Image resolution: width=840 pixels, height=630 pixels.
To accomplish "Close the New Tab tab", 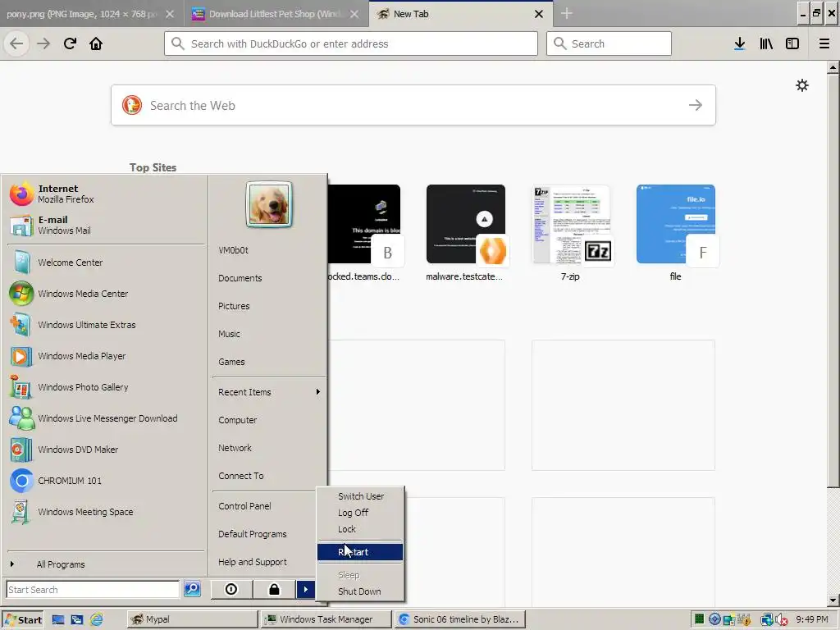I will click(x=539, y=14).
